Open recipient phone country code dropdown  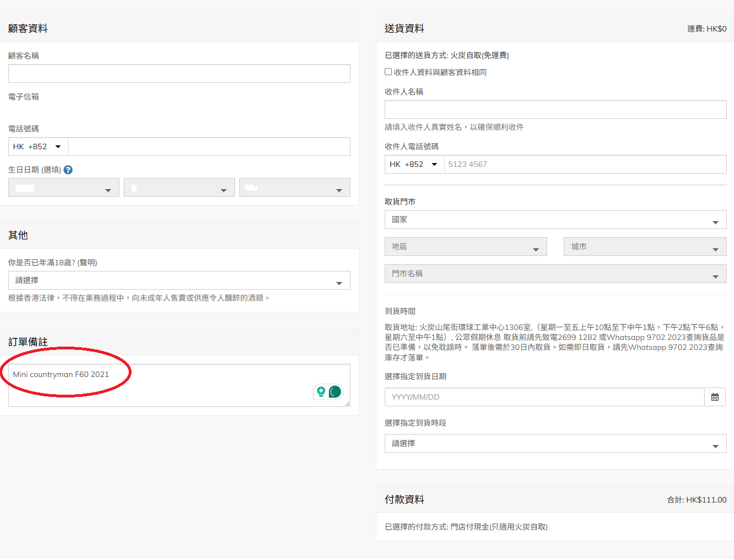415,164
